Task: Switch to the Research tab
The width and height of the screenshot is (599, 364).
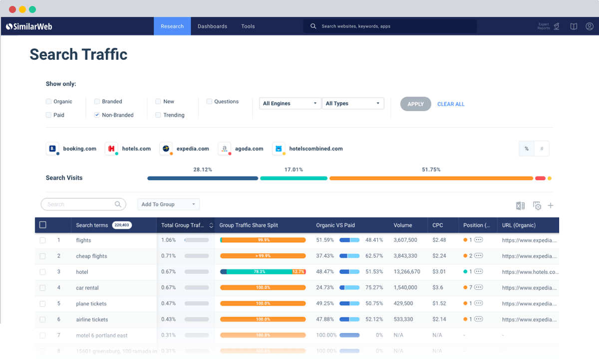Action: (x=172, y=26)
